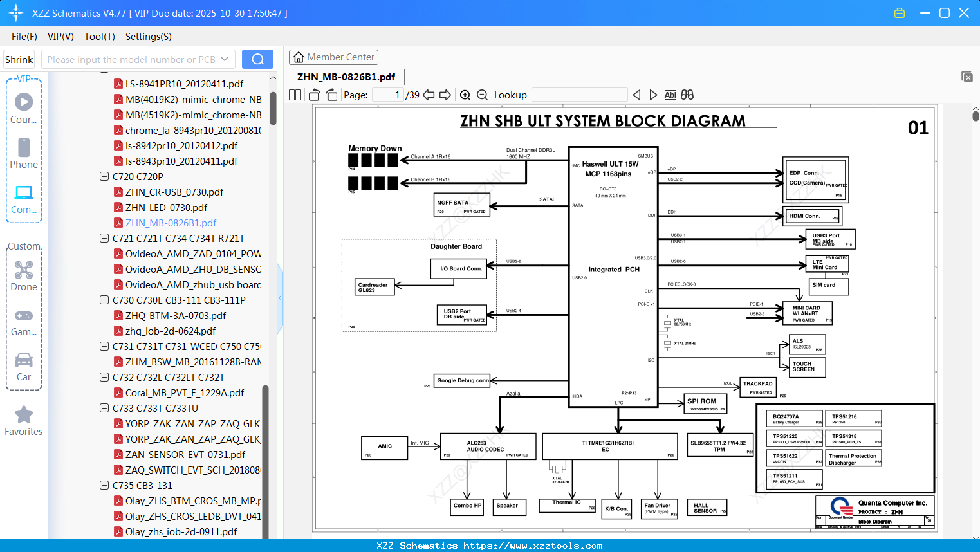Collapse the C732 C732L C732LT C732T node
Screen dimensions: 980x552
(104, 377)
